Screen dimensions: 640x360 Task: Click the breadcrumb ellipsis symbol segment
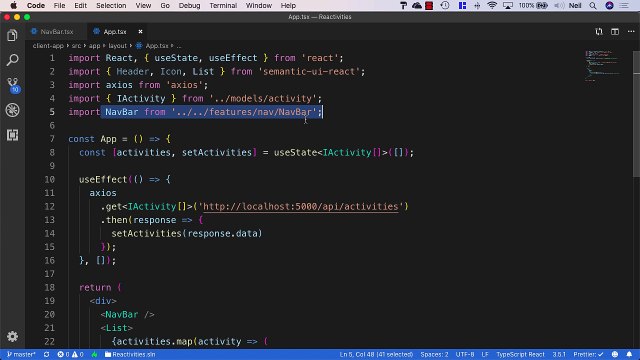tap(179, 46)
